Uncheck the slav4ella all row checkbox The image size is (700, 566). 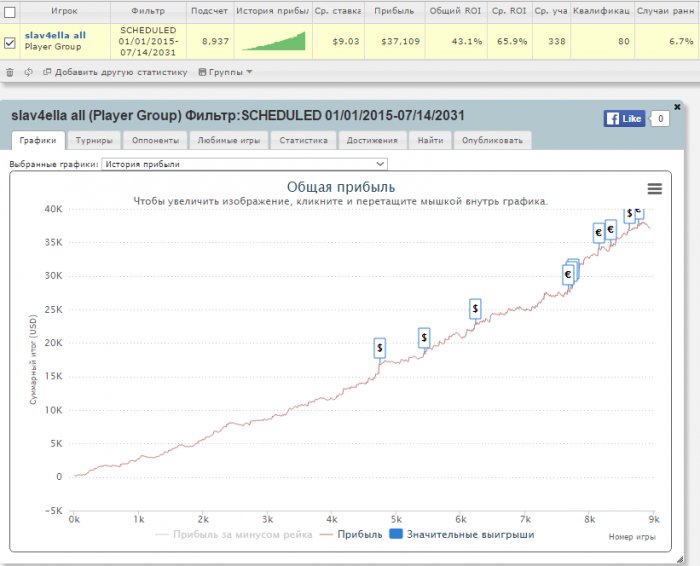[9, 42]
